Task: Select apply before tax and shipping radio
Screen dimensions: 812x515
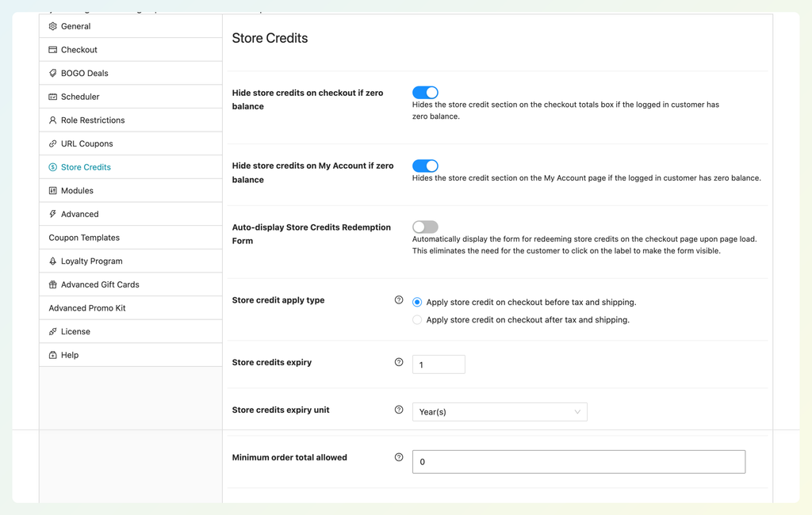Action: tap(417, 303)
